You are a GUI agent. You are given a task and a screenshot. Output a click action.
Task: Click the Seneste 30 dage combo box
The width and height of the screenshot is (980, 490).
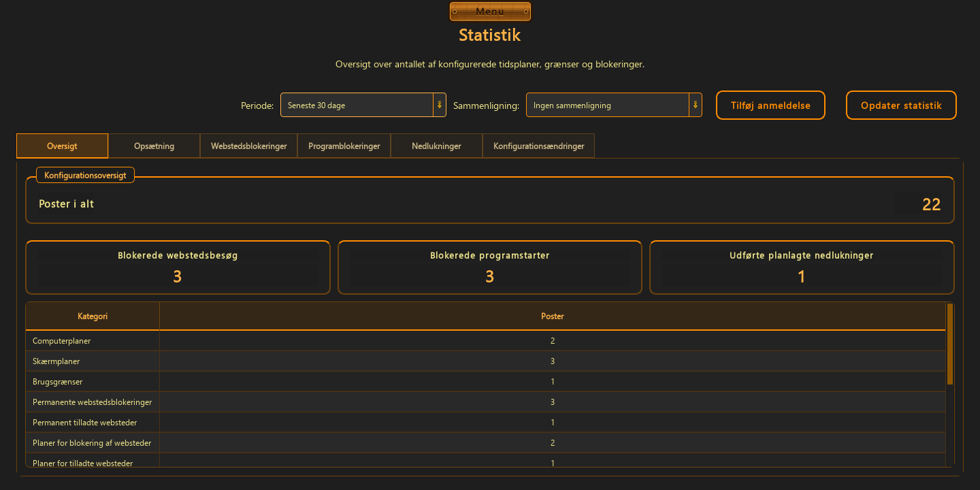tap(363, 105)
